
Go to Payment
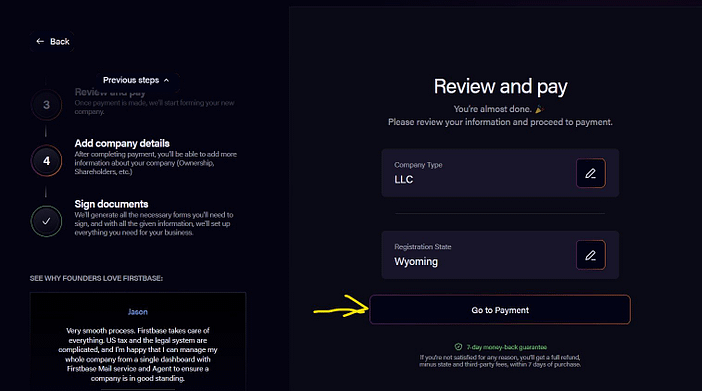pyautogui.click(x=500, y=309)
